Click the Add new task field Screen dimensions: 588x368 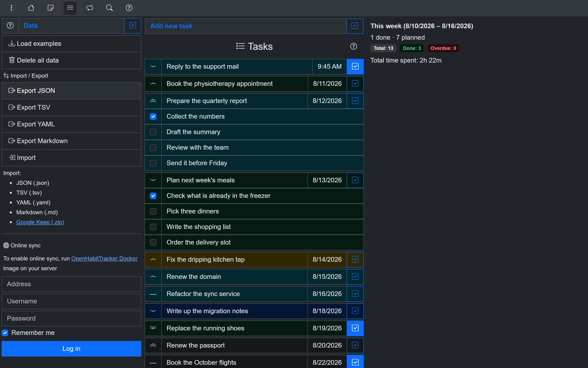(x=246, y=26)
